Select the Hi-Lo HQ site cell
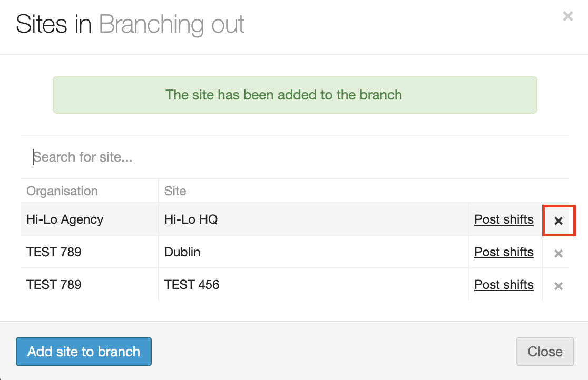Image resolution: width=588 pixels, height=380 pixels. pyautogui.click(x=191, y=219)
